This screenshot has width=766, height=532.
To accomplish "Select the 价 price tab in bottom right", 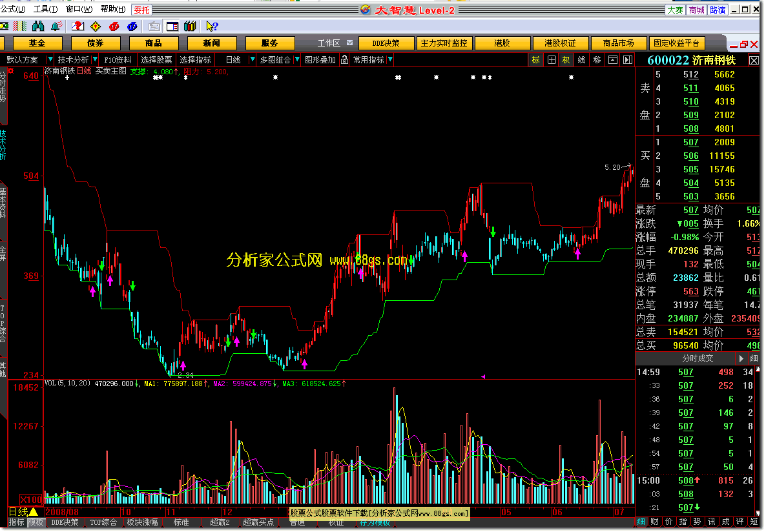I will click(668, 522).
